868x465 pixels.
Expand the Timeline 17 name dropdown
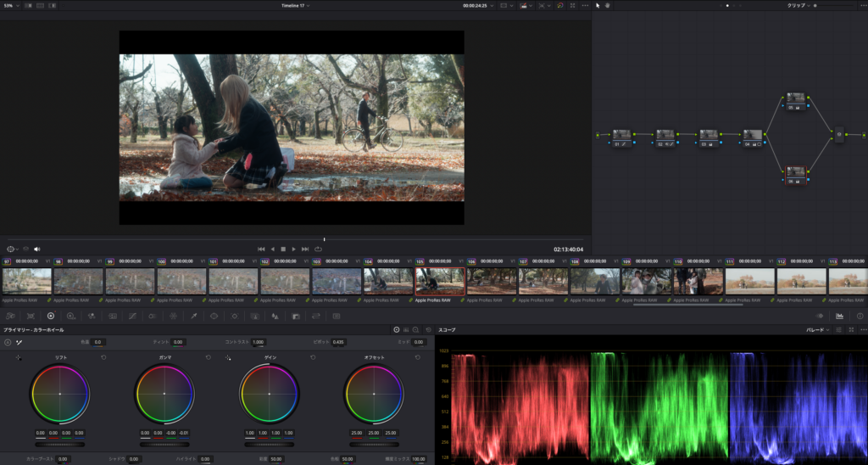tap(295, 5)
